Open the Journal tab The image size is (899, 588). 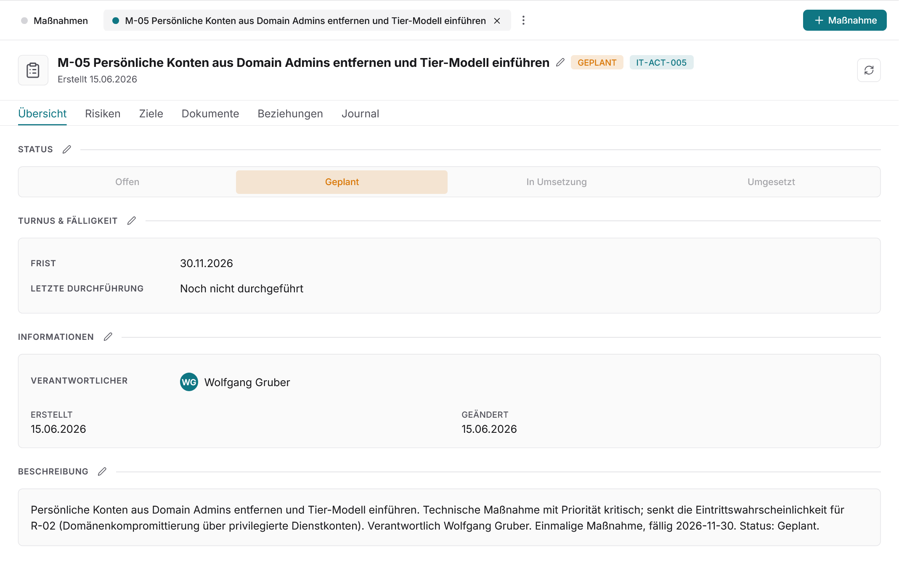tap(360, 114)
